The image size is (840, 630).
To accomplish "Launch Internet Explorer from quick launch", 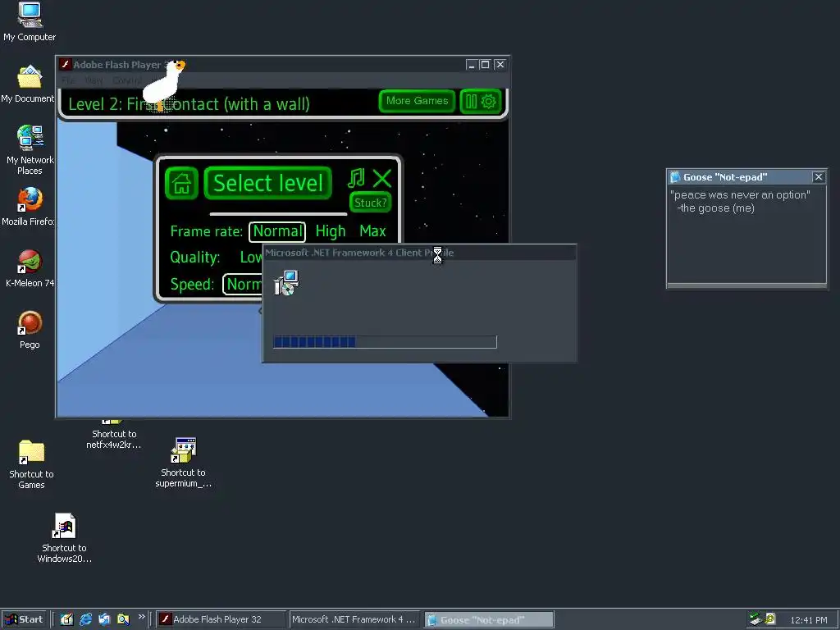I will (x=85, y=619).
